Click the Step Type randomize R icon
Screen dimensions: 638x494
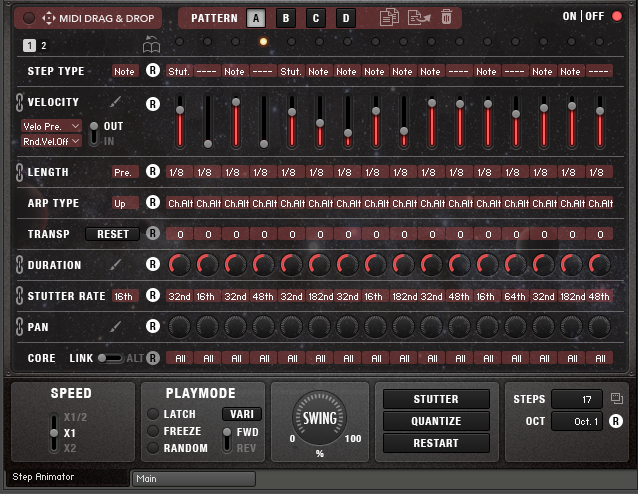pyautogui.click(x=153, y=70)
